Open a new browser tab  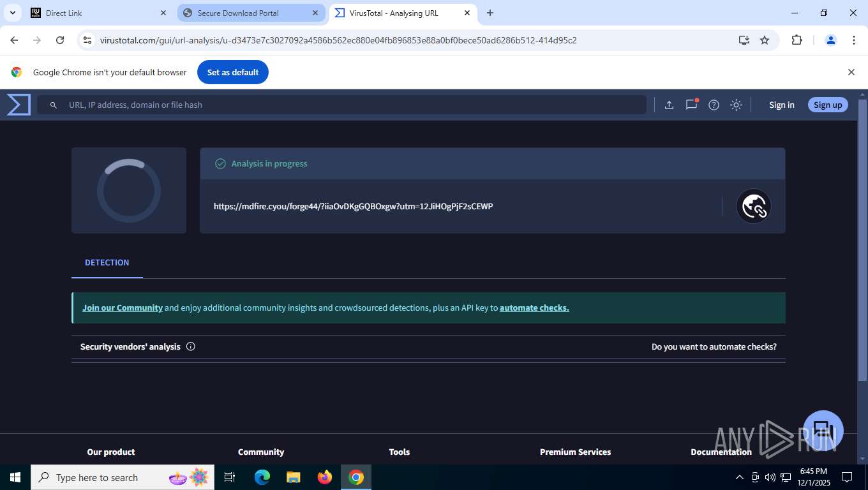click(x=490, y=13)
